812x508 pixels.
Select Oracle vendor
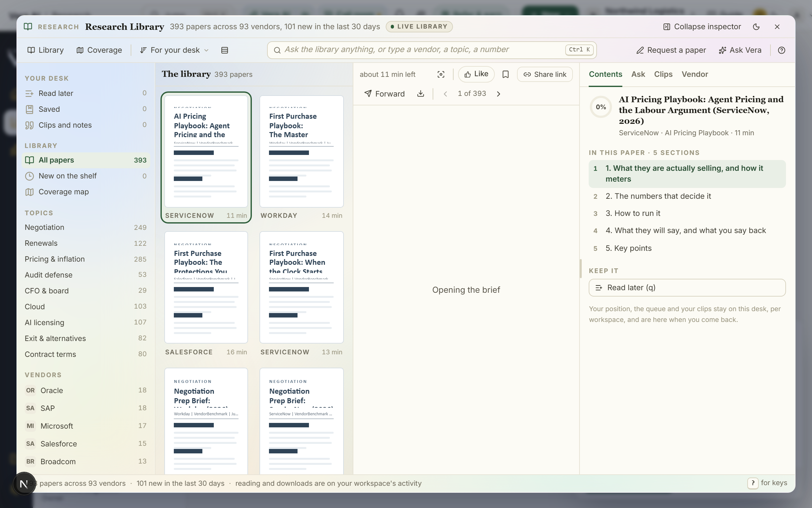86,391
